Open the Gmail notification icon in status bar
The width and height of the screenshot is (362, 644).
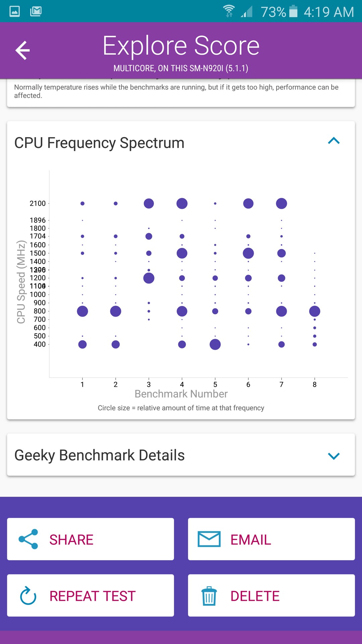point(36,11)
